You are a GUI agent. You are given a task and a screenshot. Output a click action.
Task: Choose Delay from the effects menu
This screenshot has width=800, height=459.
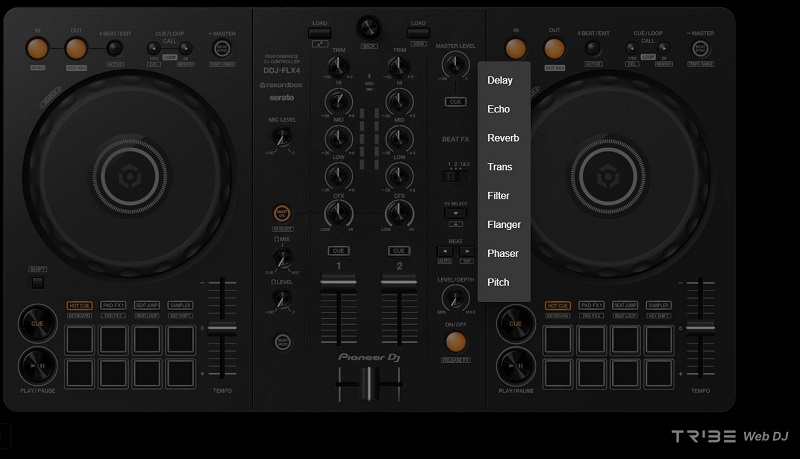(x=504, y=80)
